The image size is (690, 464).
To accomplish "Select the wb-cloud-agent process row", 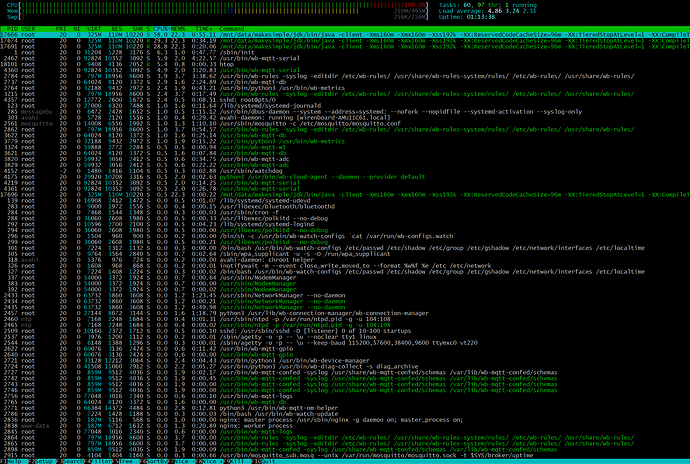I will tap(345, 177).
